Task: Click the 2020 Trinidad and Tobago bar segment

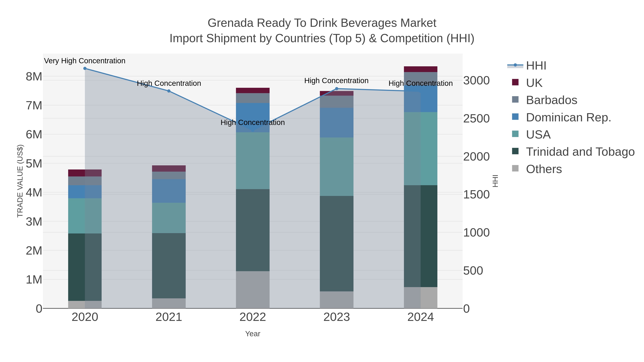Action: [85, 267]
